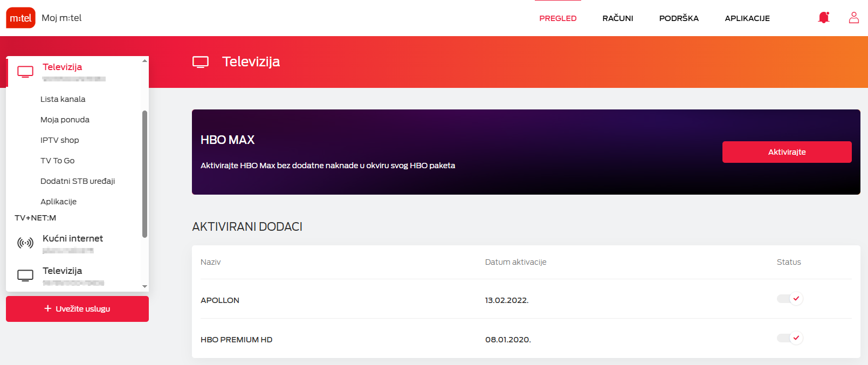Open Lista kanala in the sidebar
Viewport: 868px width, 365px height.
click(63, 99)
